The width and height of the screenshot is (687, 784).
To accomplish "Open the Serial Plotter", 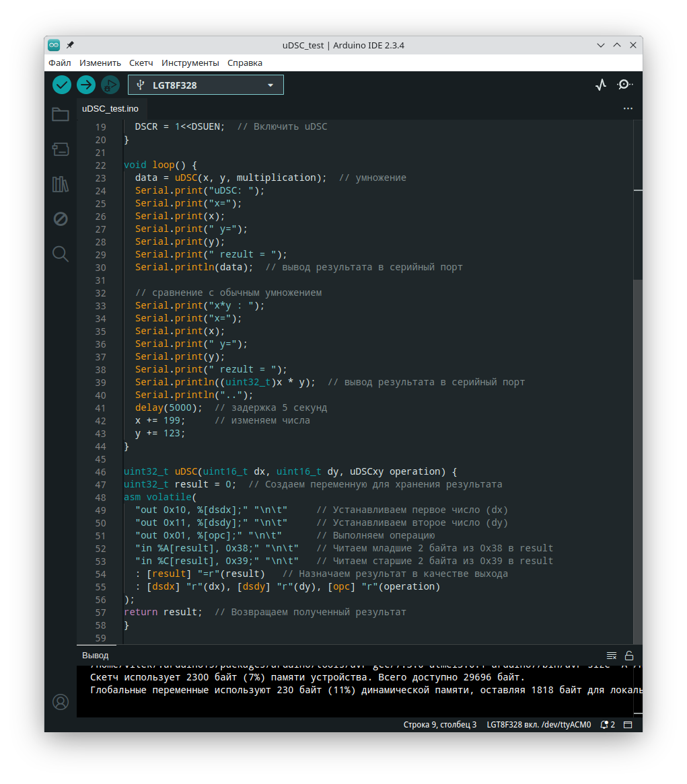I will click(601, 85).
